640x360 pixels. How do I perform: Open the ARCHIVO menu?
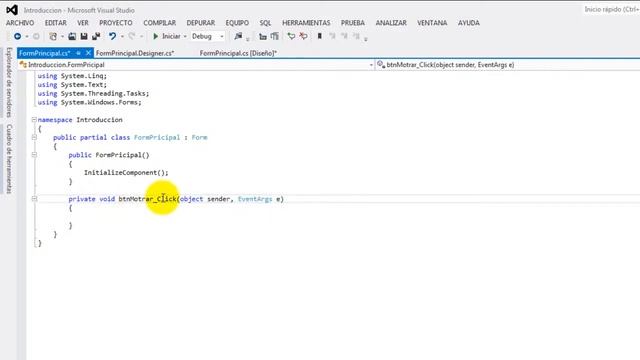[20, 23]
